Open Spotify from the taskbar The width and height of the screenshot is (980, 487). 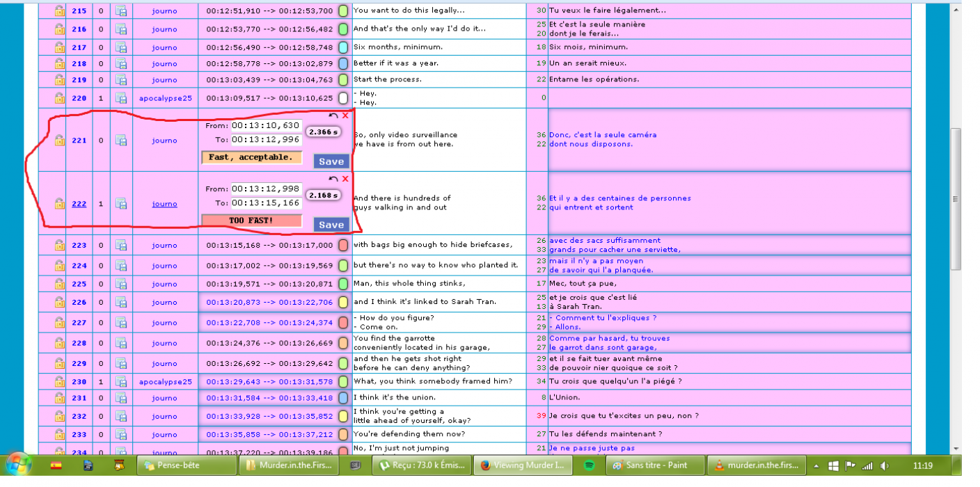589,465
